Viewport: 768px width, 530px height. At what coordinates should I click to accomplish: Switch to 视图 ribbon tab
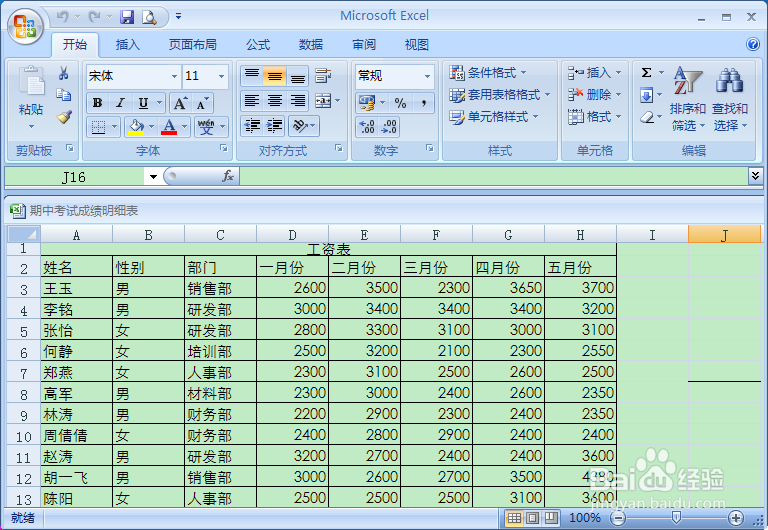[416, 45]
